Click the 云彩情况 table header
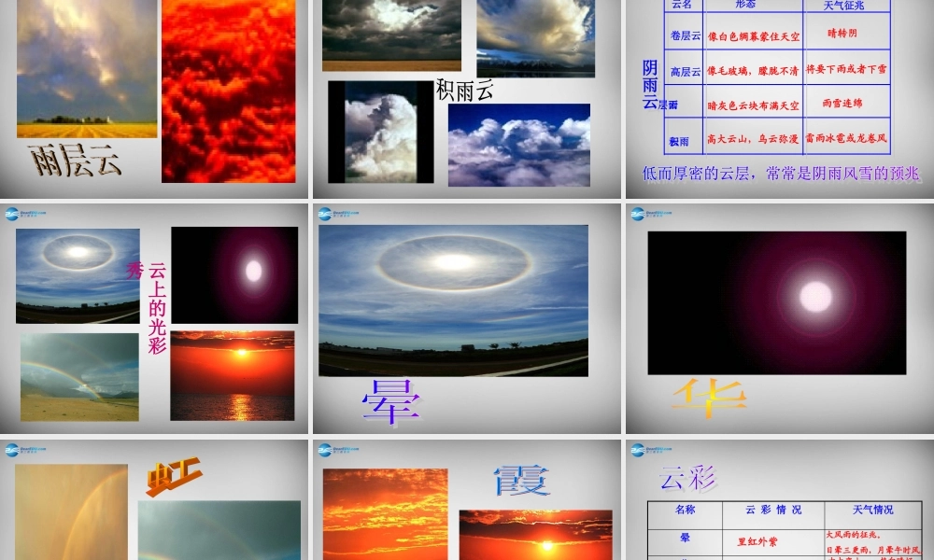 tap(773, 510)
